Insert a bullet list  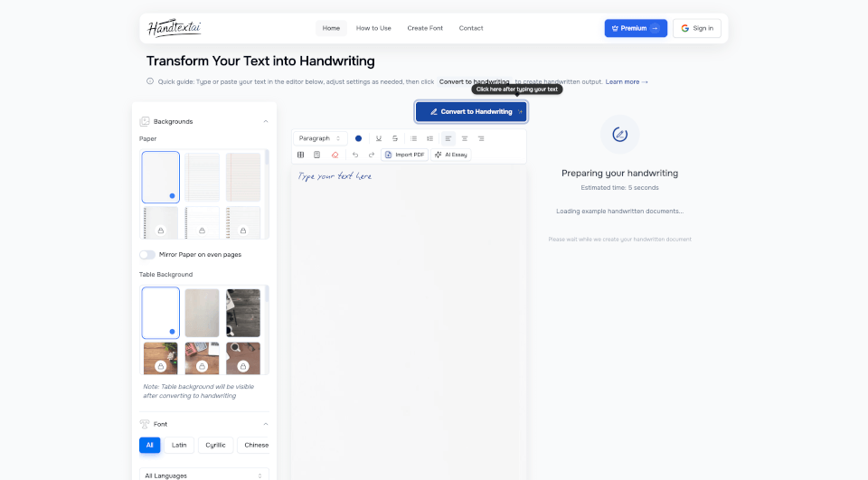(x=413, y=138)
